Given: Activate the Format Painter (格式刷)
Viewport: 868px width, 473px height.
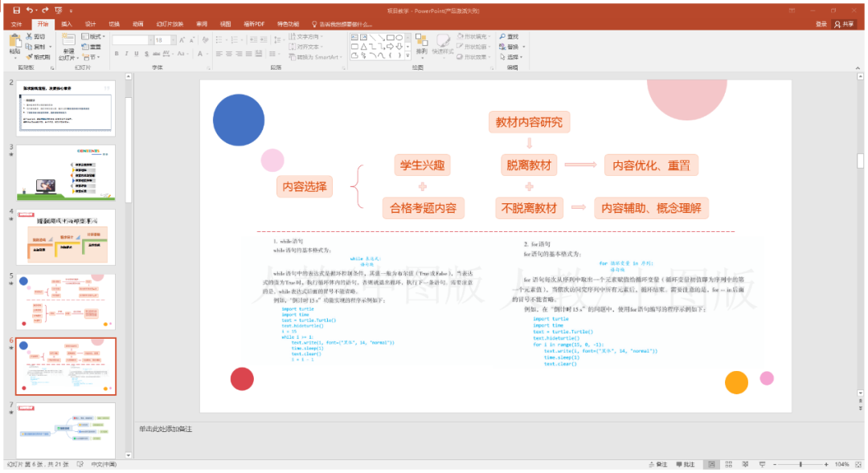Looking at the screenshot, I should [x=39, y=57].
